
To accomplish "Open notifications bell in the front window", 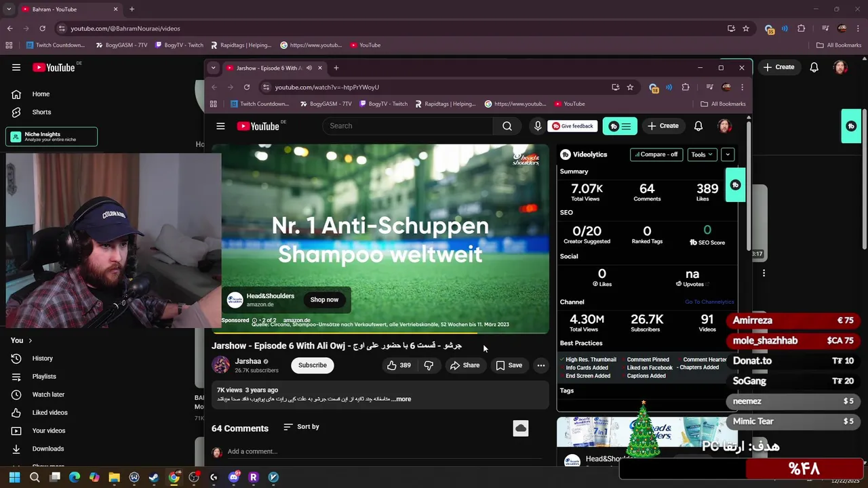I will (x=698, y=126).
